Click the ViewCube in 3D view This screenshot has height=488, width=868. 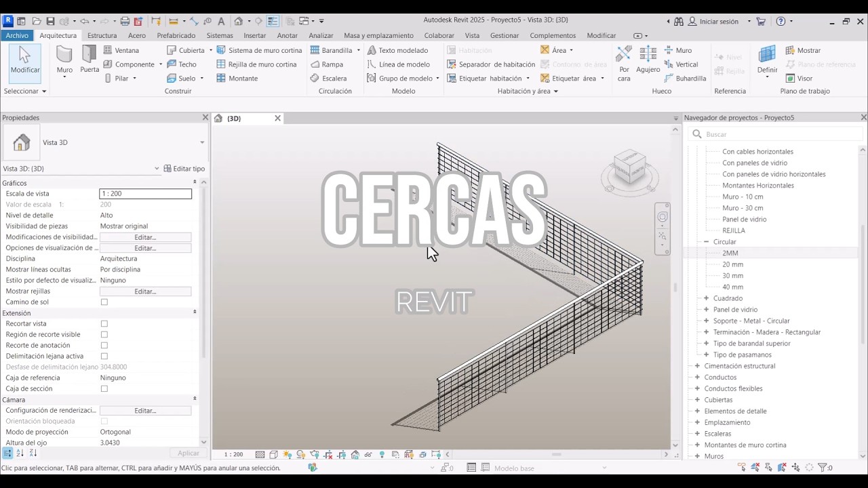coord(629,166)
